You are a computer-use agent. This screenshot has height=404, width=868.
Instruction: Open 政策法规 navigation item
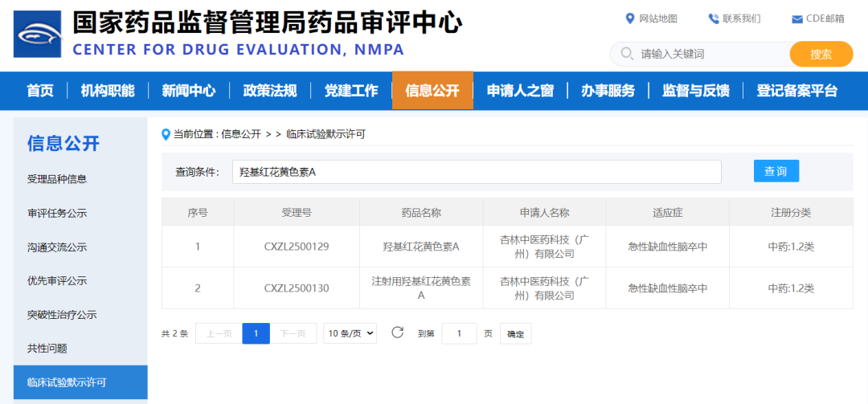click(x=270, y=91)
